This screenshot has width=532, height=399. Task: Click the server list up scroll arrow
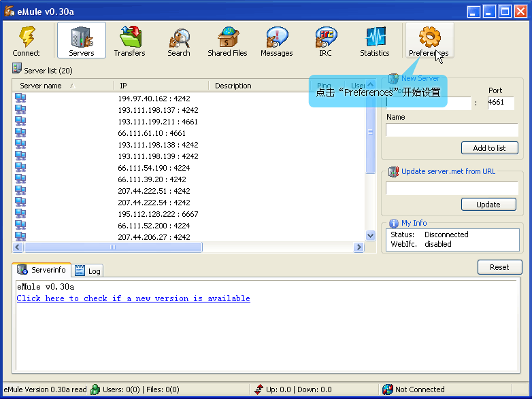371,84
